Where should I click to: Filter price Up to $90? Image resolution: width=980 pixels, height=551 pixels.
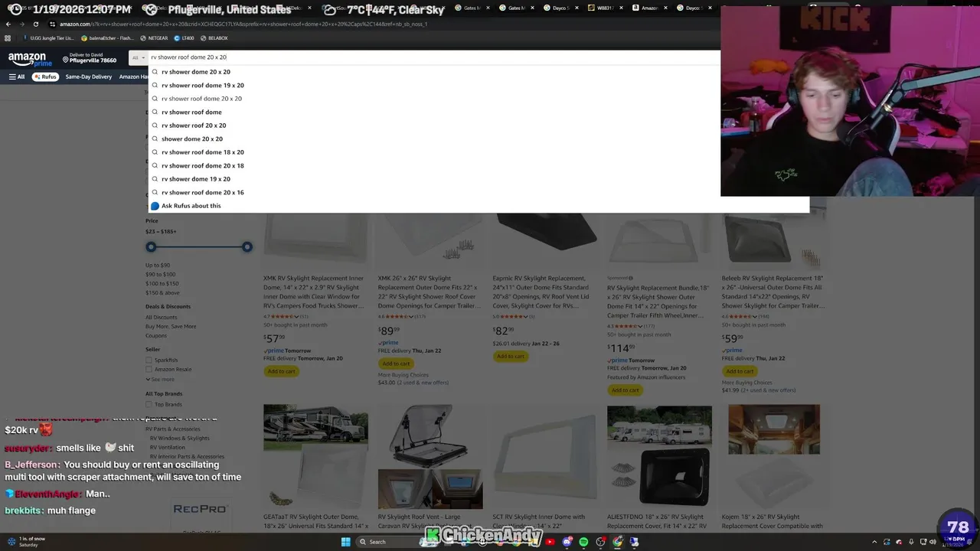point(158,265)
